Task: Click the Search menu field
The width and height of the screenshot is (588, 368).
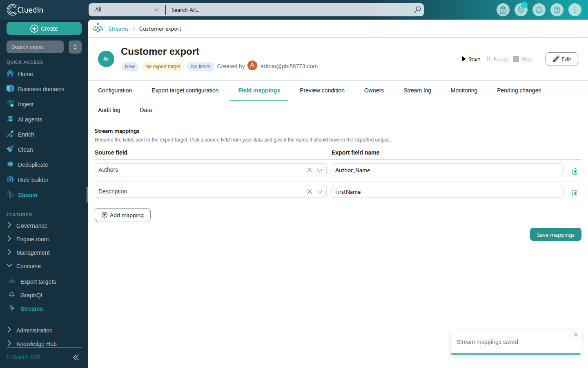Action: (35, 47)
